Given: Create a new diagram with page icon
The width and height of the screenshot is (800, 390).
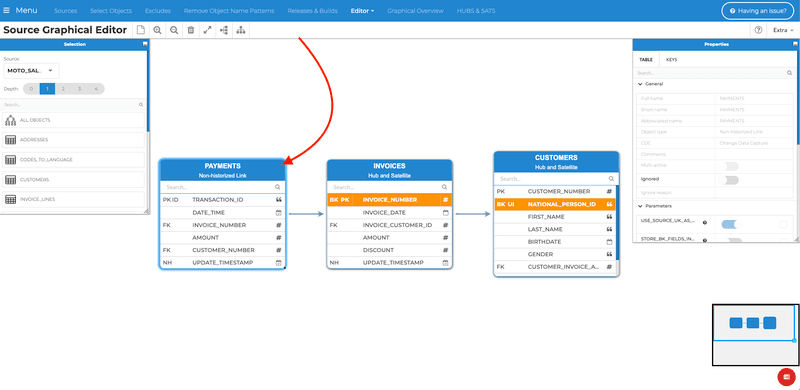Looking at the screenshot, I should click(141, 30).
